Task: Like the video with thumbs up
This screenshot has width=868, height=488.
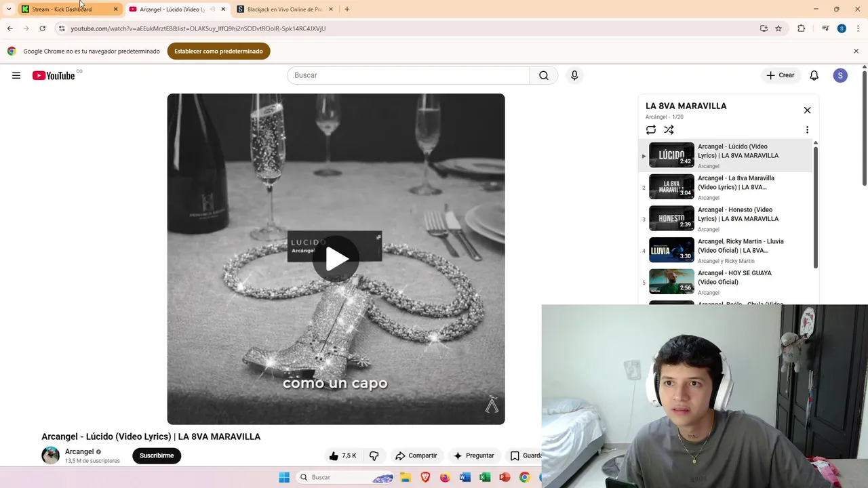Action: point(343,455)
